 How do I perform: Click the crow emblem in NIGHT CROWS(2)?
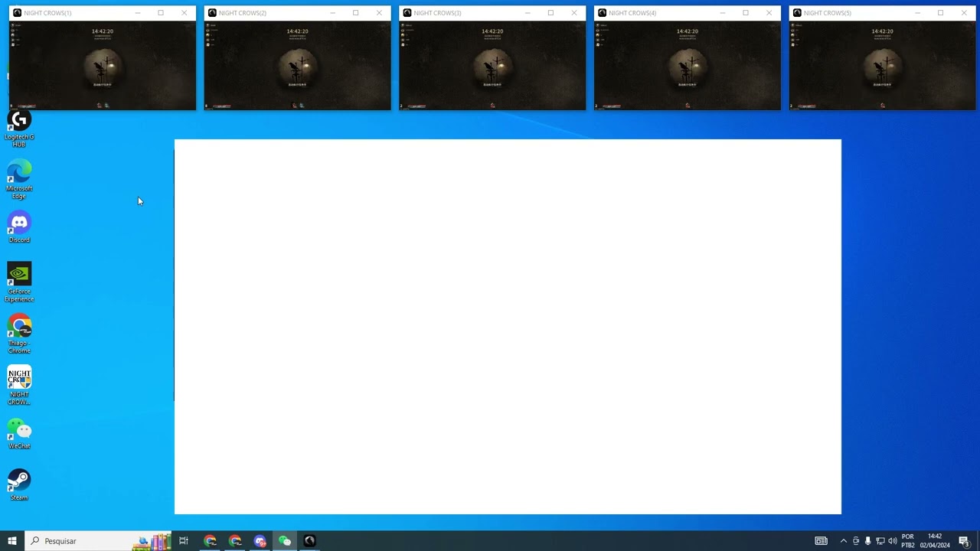(x=298, y=68)
